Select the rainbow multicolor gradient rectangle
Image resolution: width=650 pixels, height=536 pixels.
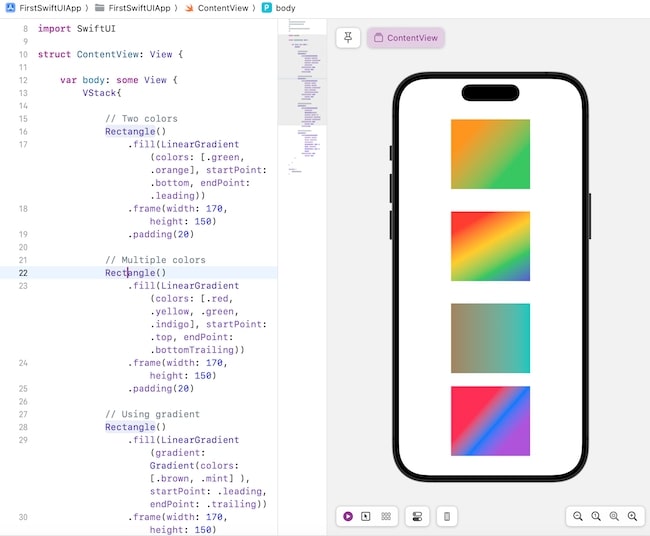[490, 246]
